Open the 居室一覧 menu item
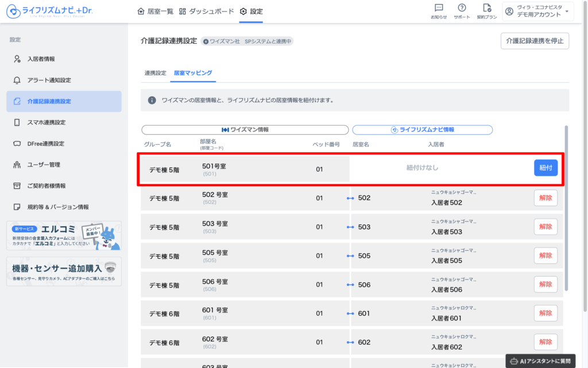The width and height of the screenshot is (588, 368). pos(156,11)
